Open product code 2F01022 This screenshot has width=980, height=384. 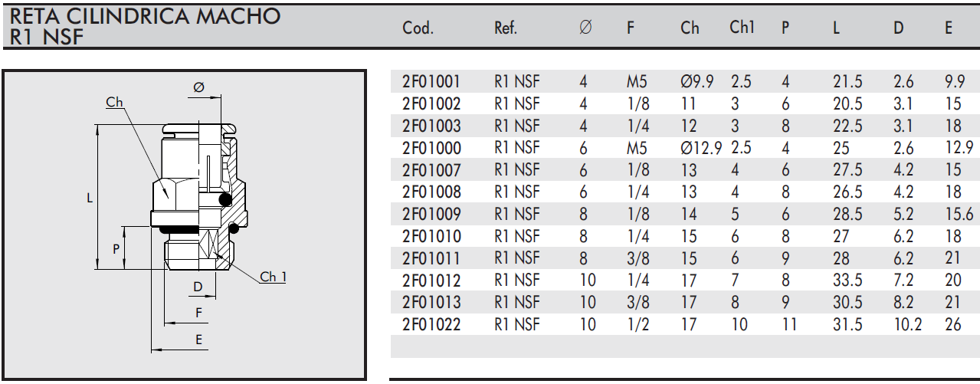point(431,325)
